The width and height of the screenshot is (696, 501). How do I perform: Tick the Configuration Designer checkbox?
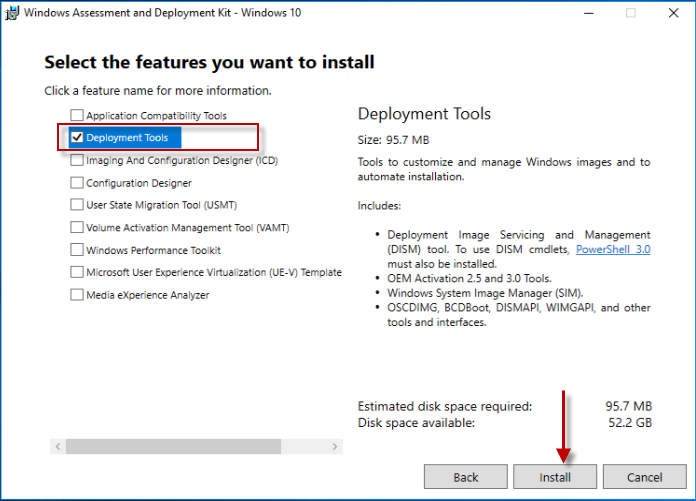tap(77, 182)
